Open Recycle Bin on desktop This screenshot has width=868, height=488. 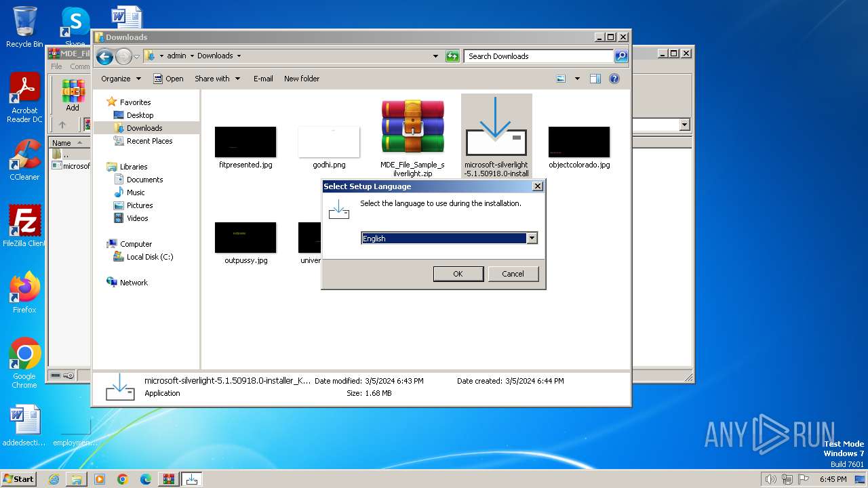point(24,27)
